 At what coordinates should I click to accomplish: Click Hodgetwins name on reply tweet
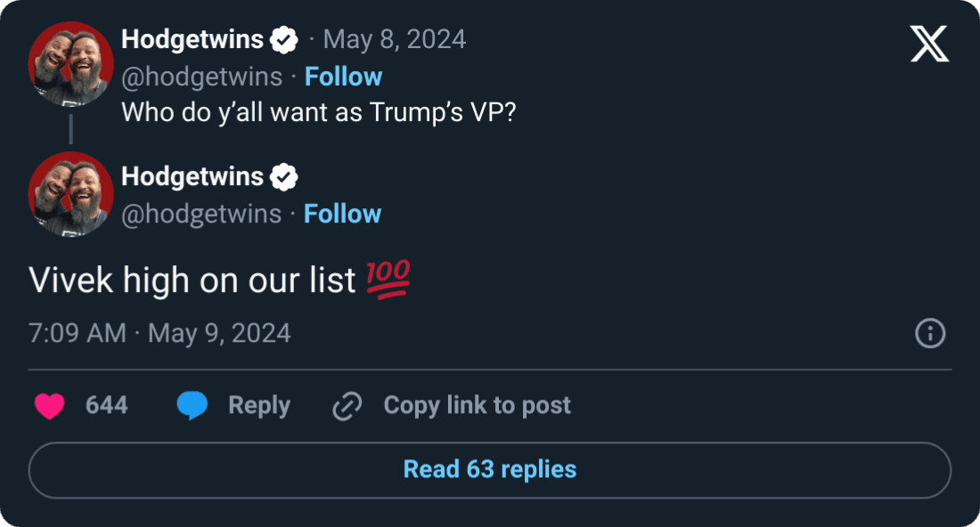pyautogui.click(x=192, y=177)
